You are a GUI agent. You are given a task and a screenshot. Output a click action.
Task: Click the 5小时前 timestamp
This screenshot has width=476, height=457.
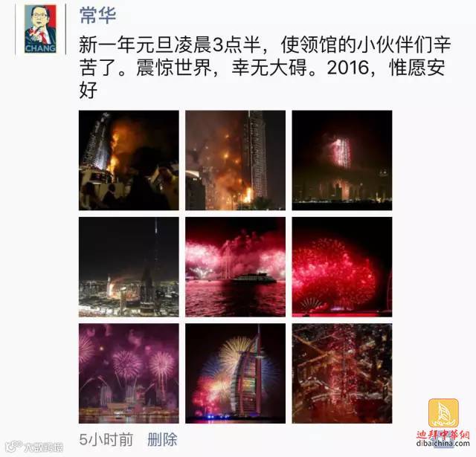click(x=106, y=439)
